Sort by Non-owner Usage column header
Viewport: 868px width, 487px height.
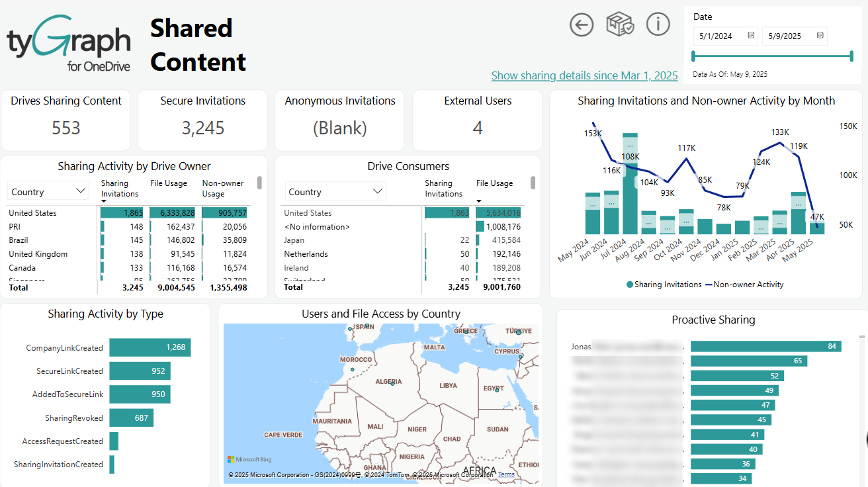[222, 189]
